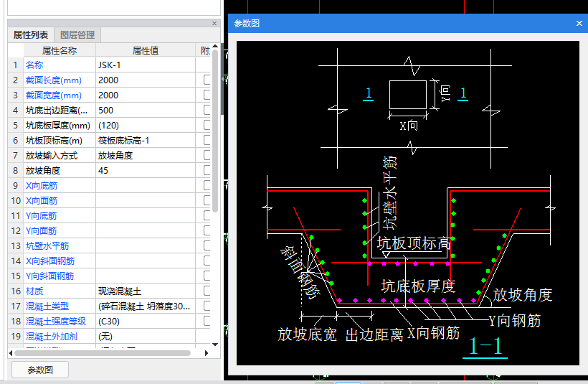Image resolution: width=588 pixels, height=384 pixels.
Task: Click the horizontal scroll left arrow
Action: (11, 353)
